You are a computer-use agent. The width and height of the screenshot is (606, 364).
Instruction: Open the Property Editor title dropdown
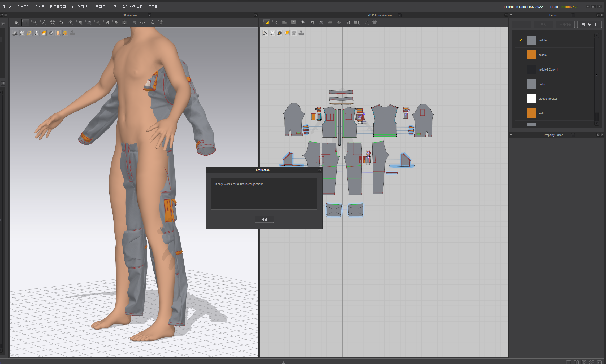point(573,135)
